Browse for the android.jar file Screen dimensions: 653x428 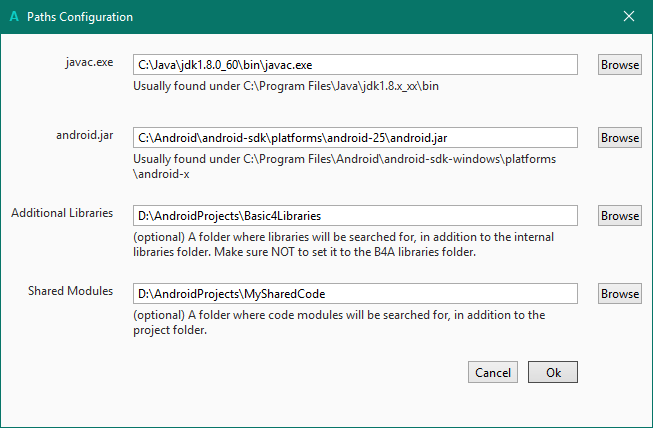(x=620, y=137)
